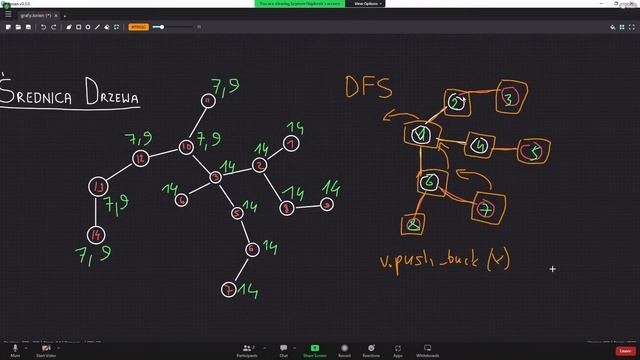Expand the Participants options arrow

[264, 348]
